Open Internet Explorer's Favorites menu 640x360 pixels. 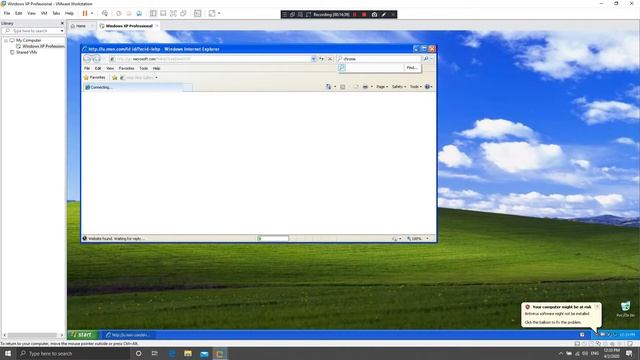(126, 68)
